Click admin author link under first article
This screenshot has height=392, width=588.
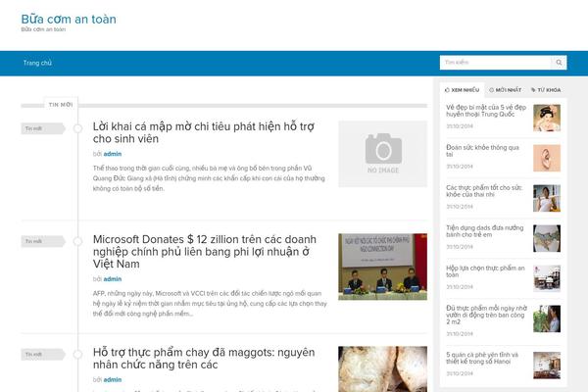point(113,154)
